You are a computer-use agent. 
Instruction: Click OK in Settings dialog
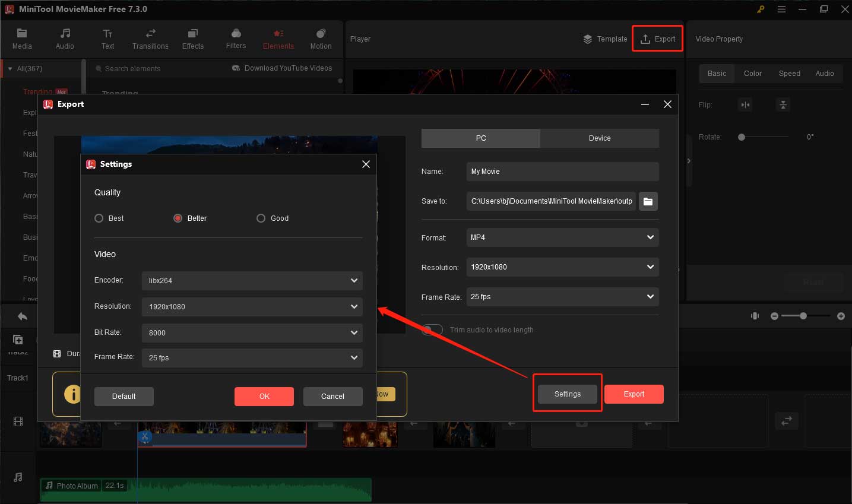pos(264,397)
